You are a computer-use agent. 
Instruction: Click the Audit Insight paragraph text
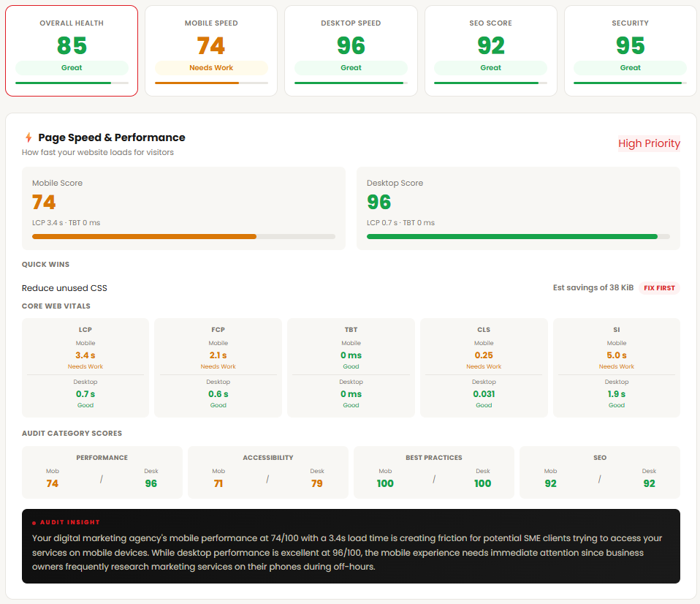[347, 552]
